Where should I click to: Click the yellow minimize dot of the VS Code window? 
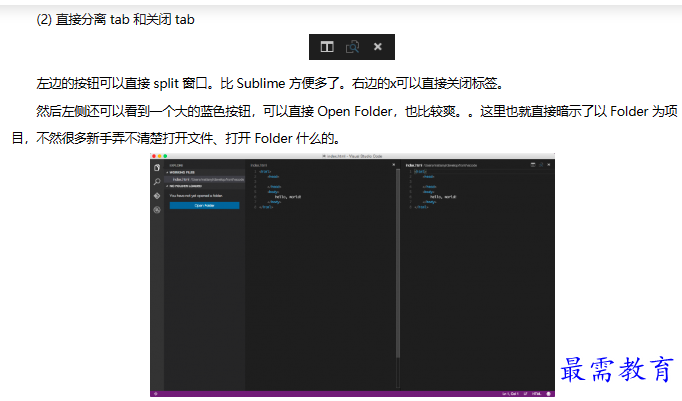[160, 156]
